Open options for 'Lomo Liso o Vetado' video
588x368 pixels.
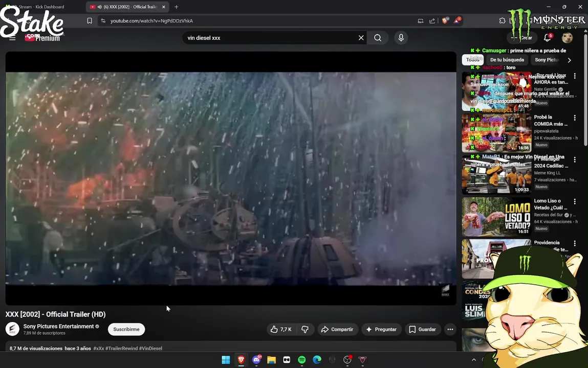click(575, 202)
